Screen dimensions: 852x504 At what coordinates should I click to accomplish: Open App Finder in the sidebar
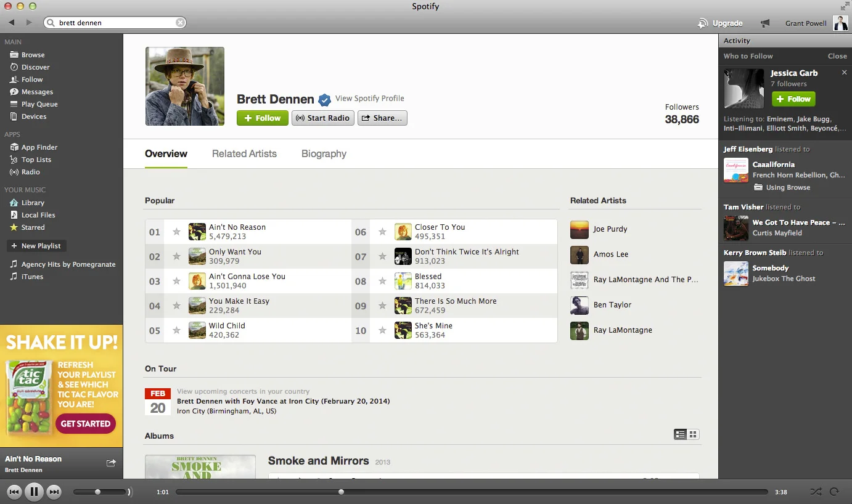[39, 147]
